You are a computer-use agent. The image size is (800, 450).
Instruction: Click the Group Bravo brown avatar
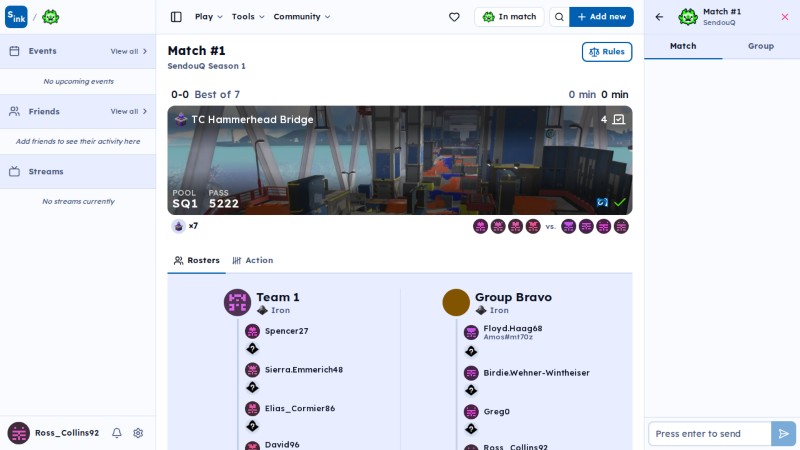pos(456,303)
